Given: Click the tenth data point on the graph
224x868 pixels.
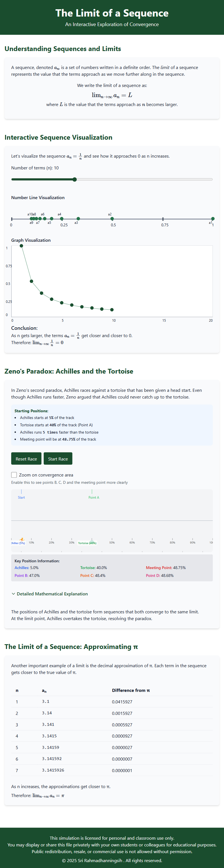Looking at the screenshot, I should (112, 310).
